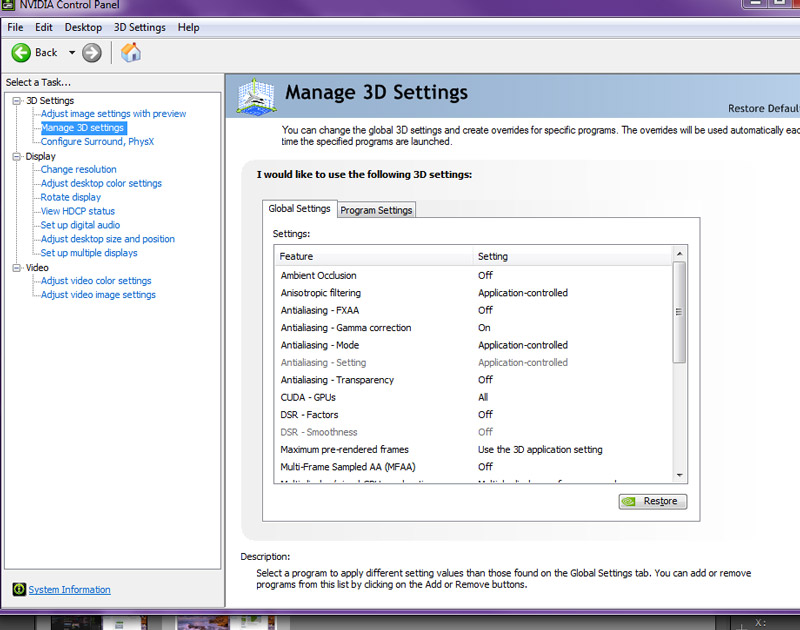Click the Feature column header

374,257
